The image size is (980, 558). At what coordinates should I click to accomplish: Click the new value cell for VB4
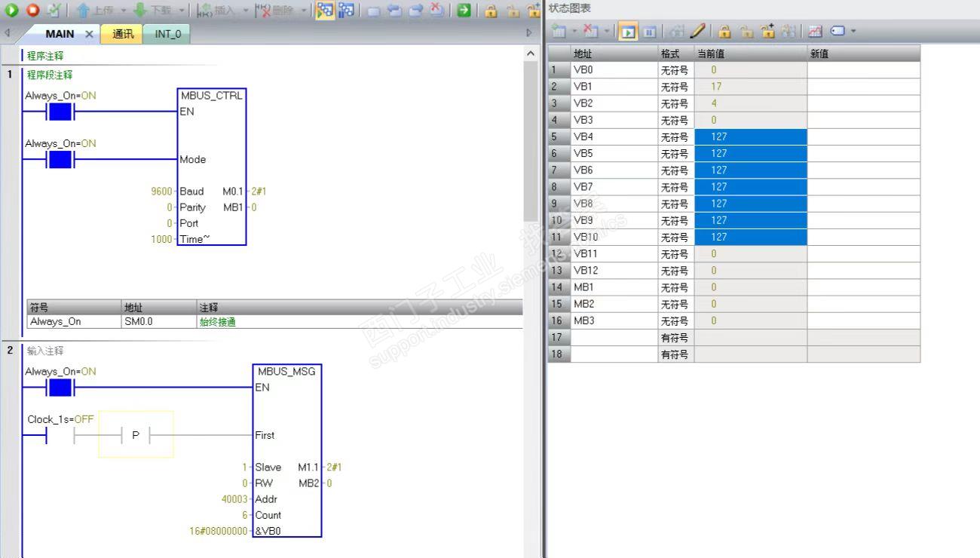[x=863, y=137]
